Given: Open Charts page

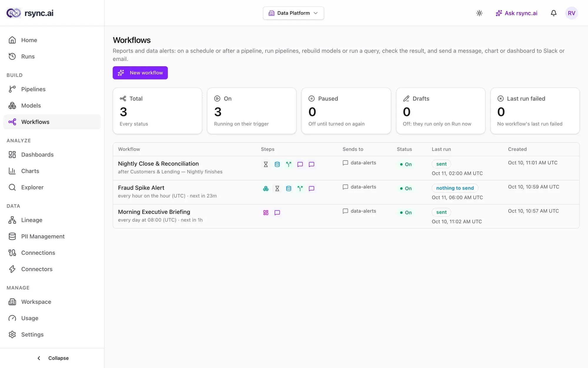Looking at the screenshot, I should (52, 171).
